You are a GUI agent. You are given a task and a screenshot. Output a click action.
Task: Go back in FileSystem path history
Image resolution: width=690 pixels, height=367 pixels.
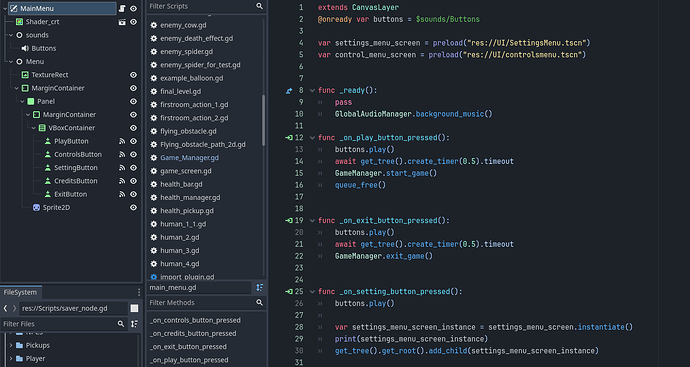click(x=5, y=308)
